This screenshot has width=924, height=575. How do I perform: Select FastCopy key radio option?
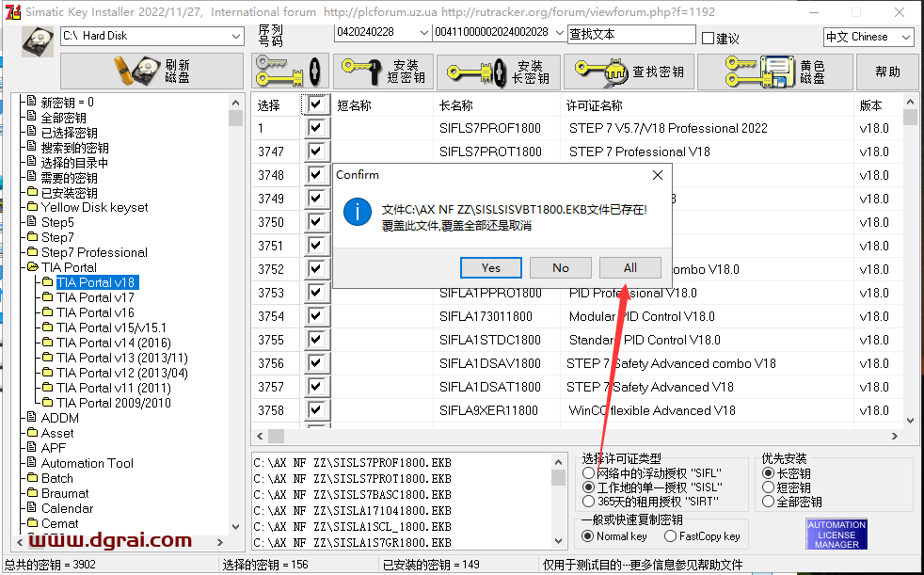(670, 536)
